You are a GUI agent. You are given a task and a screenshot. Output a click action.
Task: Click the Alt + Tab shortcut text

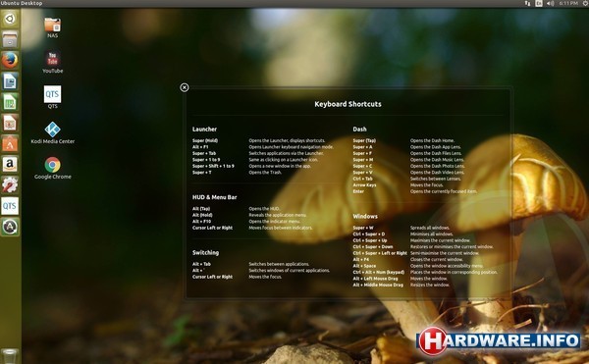[x=201, y=264]
